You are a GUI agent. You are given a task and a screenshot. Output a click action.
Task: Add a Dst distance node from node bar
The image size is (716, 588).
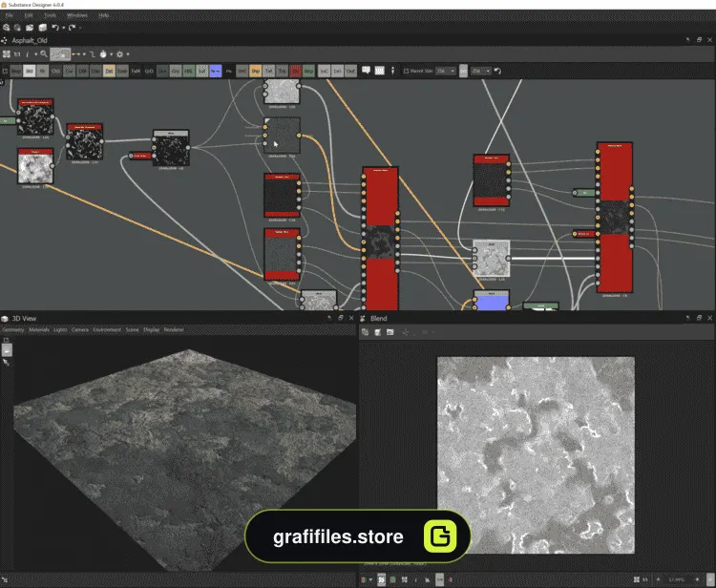click(x=109, y=71)
